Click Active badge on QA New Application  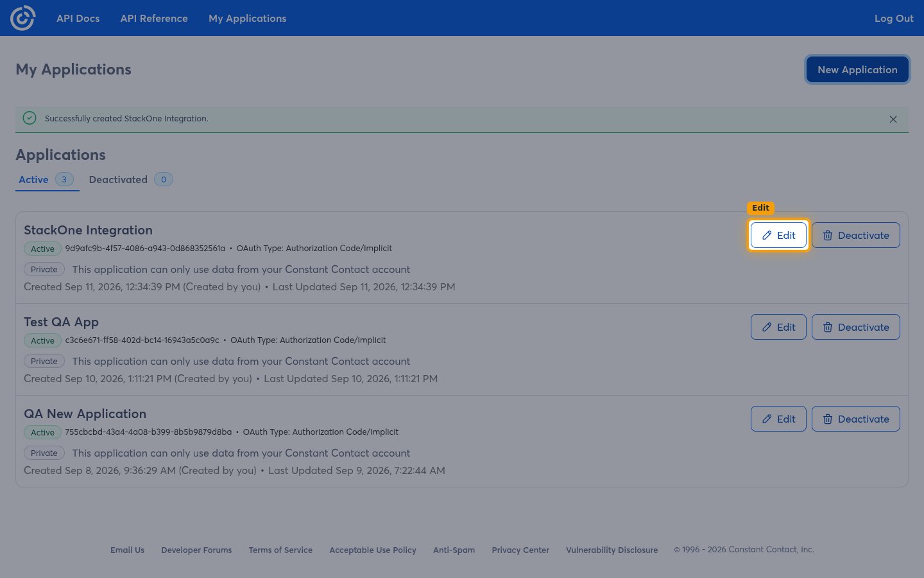[42, 432]
